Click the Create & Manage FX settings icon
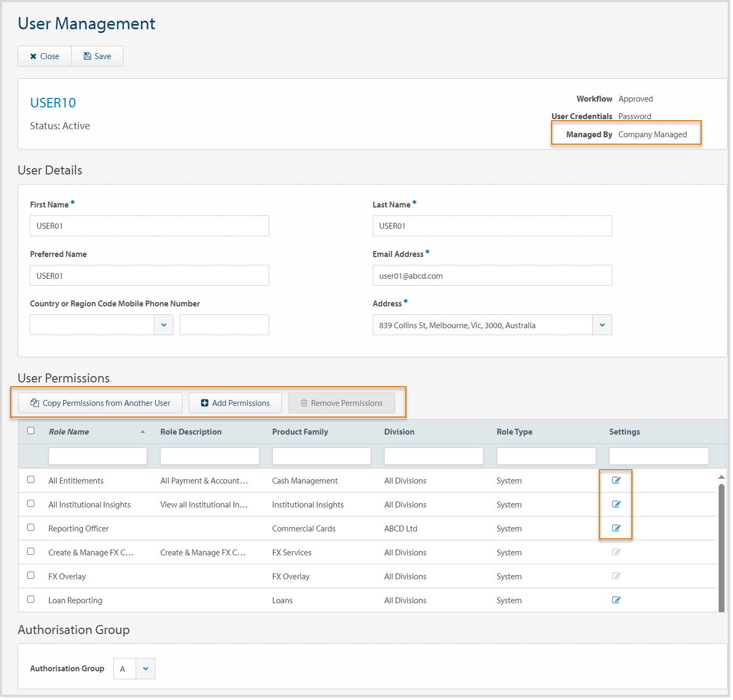The height and width of the screenshot is (700, 733). click(x=616, y=552)
